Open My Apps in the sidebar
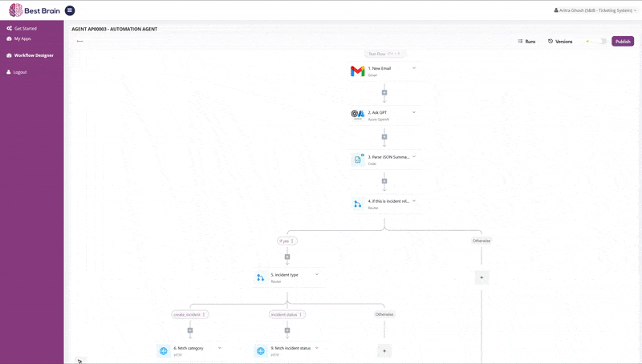This screenshot has width=642, height=364. click(18, 38)
